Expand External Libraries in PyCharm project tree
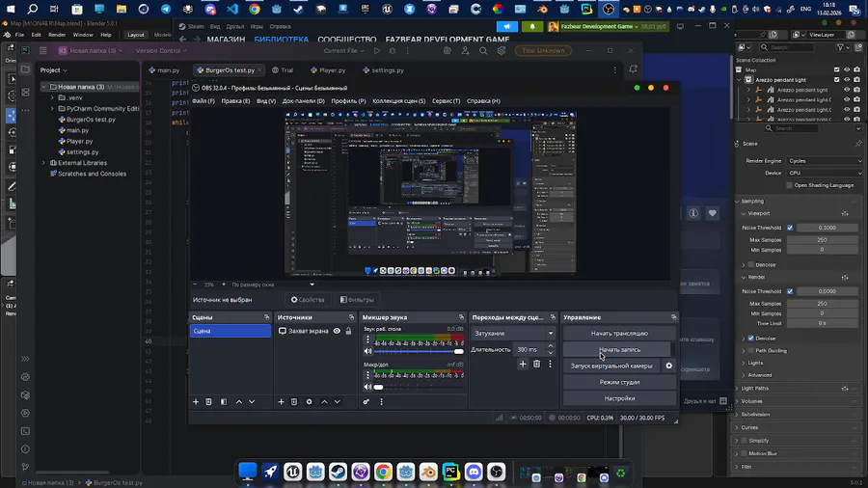This screenshot has width=868, height=488. (x=43, y=163)
